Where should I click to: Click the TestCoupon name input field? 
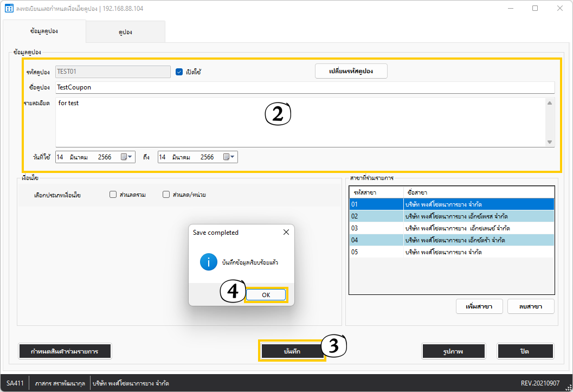click(x=304, y=87)
